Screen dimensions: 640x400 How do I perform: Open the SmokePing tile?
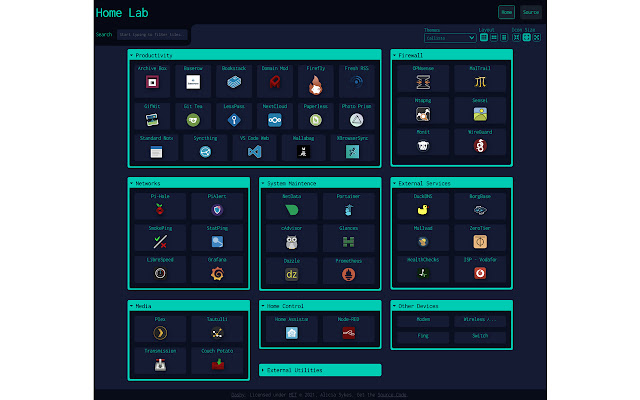pos(160,238)
